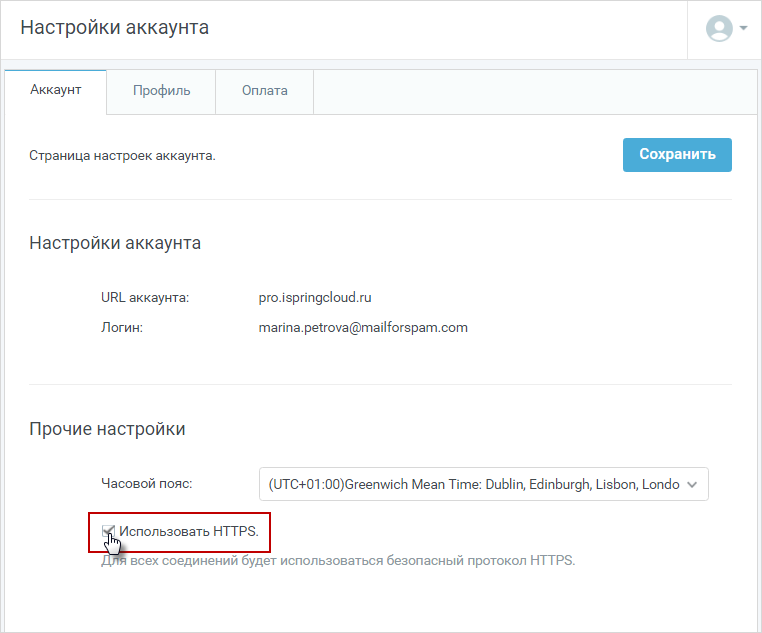The width and height of the screenshot is (762, 633).
Task: Click the user avatar icon
Action: point(719,28)
